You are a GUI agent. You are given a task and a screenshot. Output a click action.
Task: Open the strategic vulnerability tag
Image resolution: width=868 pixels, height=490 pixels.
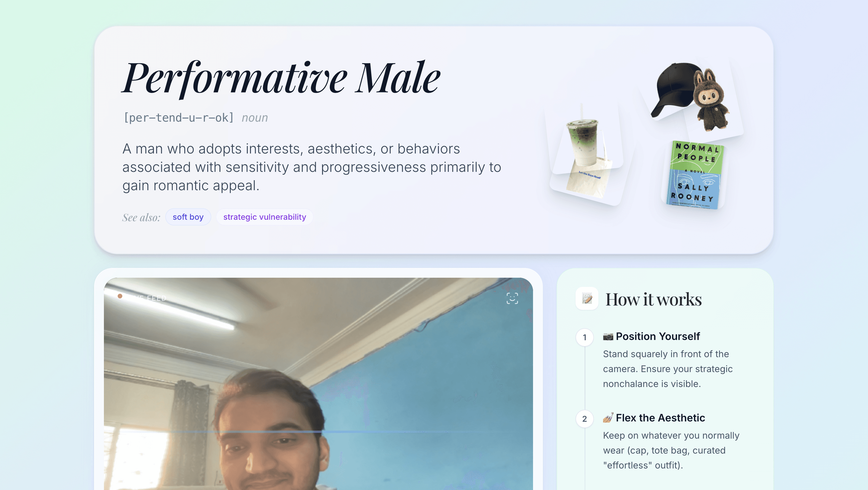[265, 217]
